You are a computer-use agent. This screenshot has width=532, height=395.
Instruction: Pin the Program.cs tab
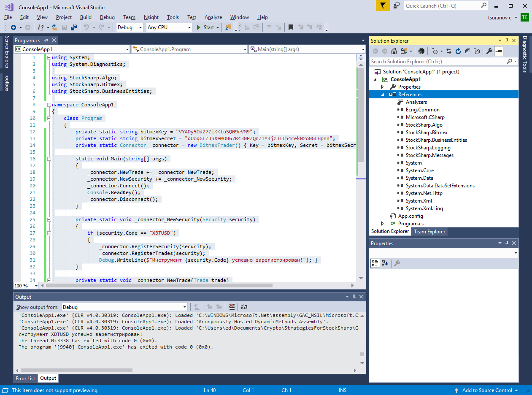click(x=46, y=41)
